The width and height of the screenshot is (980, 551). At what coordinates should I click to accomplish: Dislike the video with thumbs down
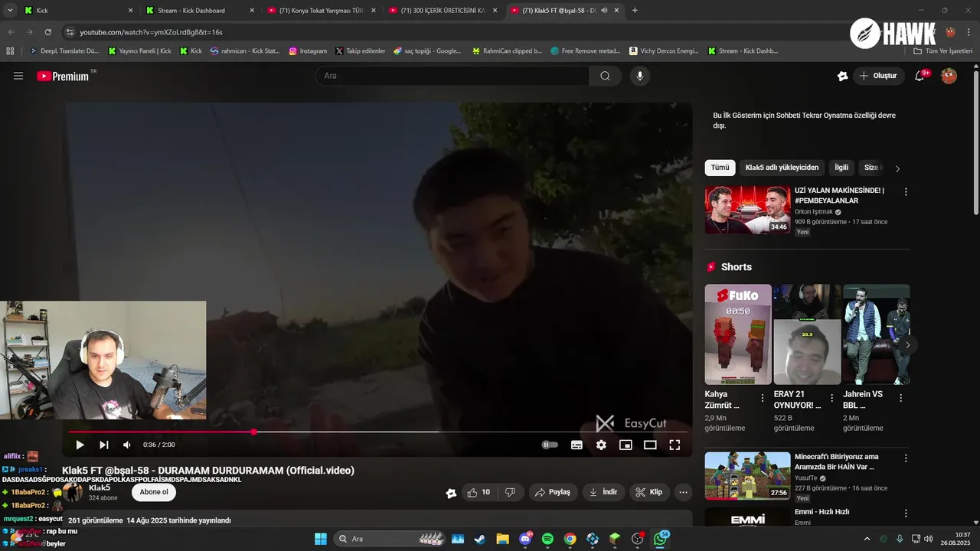[x=510, y=492]
